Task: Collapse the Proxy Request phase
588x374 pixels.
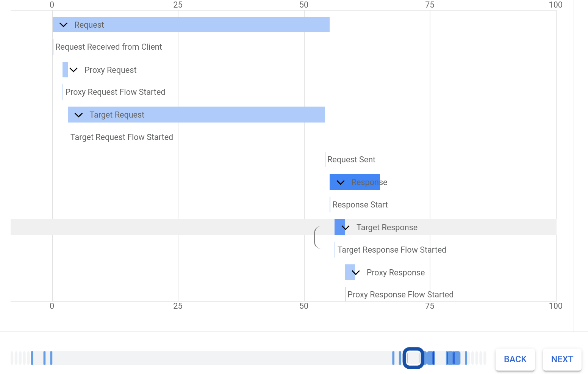Action: point(73,69)
